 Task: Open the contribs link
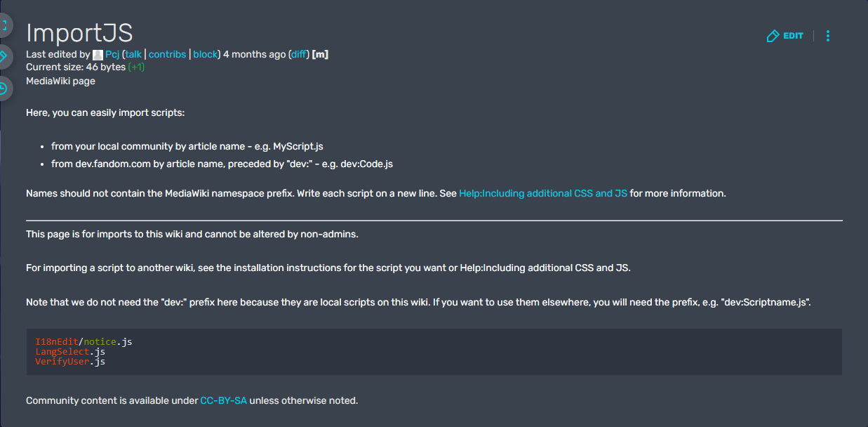[x=167, y=54]
